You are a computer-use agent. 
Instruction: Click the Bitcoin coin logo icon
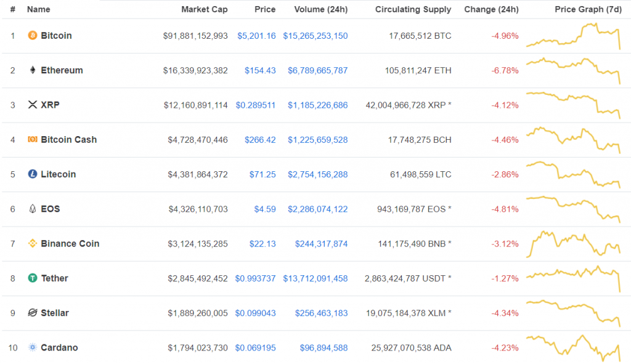(33, 35)
